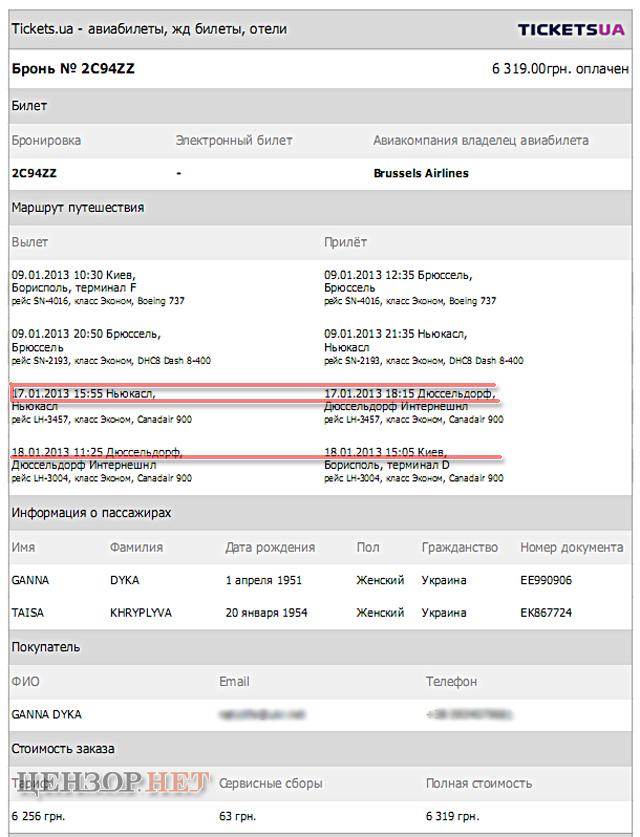Click the Билет section header

pyautogui.click(x=29, y=106)
